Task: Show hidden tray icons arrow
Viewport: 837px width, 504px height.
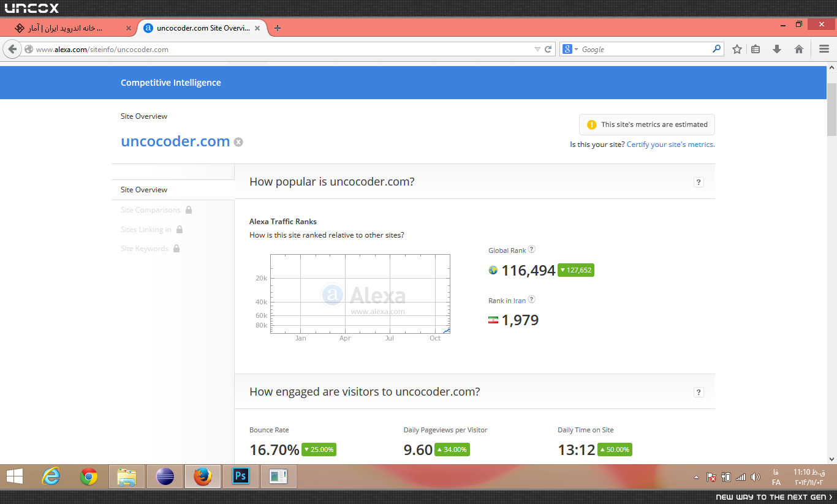Action: coord(696,477)
